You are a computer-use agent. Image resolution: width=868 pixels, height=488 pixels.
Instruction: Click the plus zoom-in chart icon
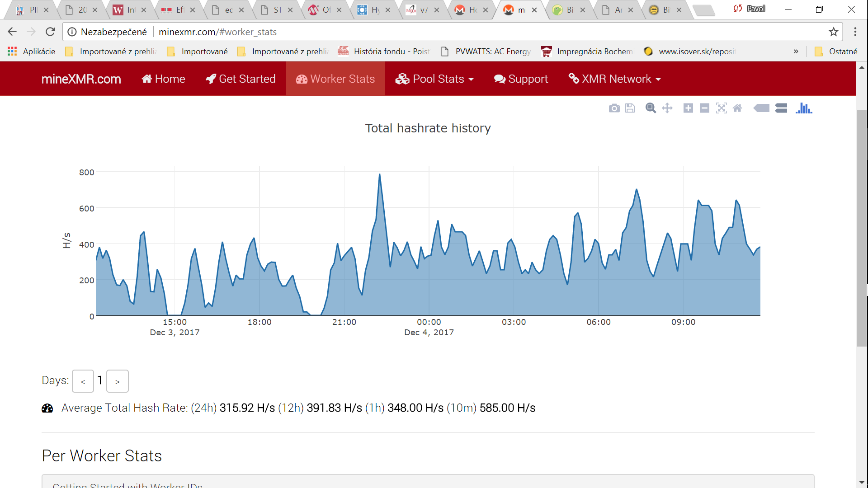pyautogui.click(x=688, y=108)
